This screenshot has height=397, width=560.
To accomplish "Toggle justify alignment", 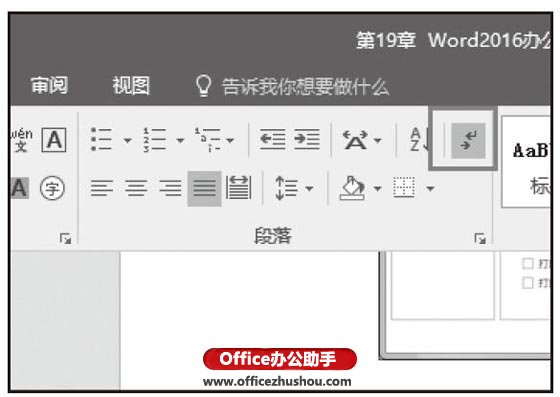I will pos(204,189).
